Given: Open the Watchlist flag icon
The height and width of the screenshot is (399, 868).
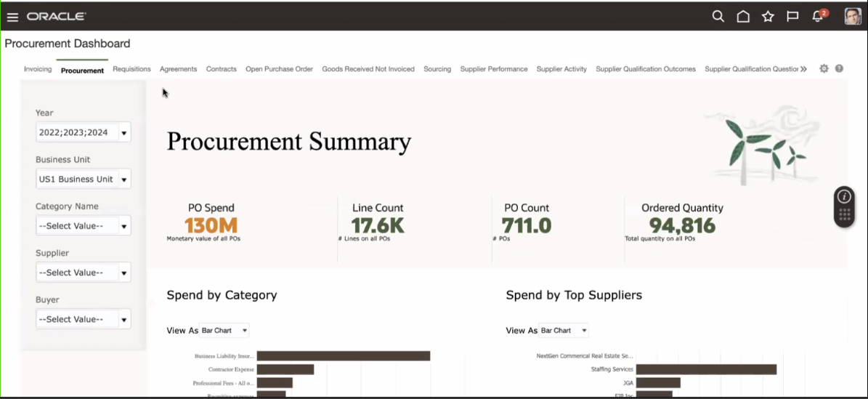Looking at the screenshot, I should 792,17.
